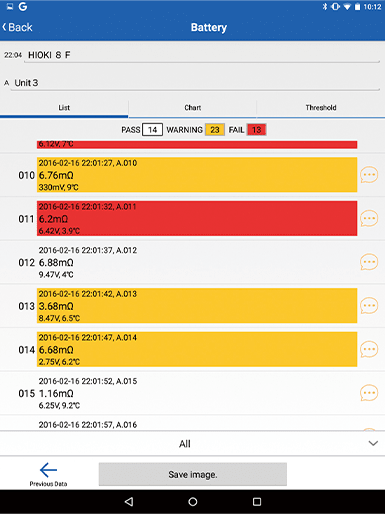385x514 pixels.
Task: Tap the Android home circle icon
Action: coord(193,502)
